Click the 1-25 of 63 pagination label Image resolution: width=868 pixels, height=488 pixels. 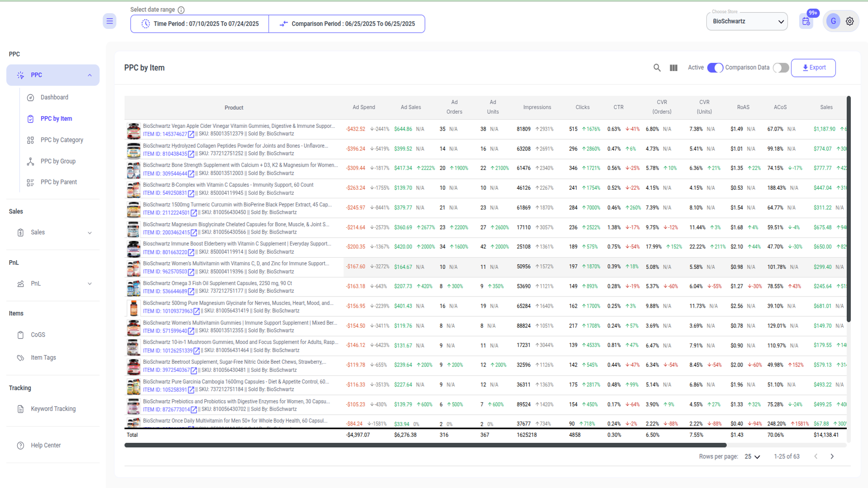(x=787, y=456)
